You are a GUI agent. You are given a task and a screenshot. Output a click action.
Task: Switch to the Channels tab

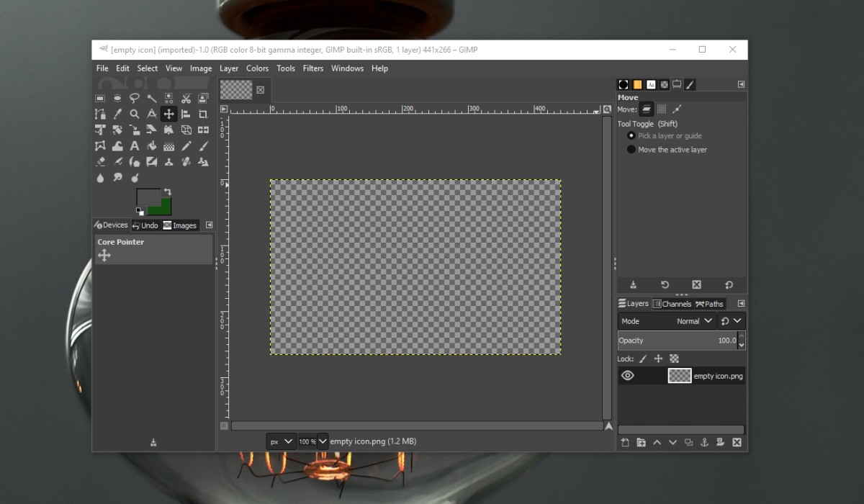point(672,304)
